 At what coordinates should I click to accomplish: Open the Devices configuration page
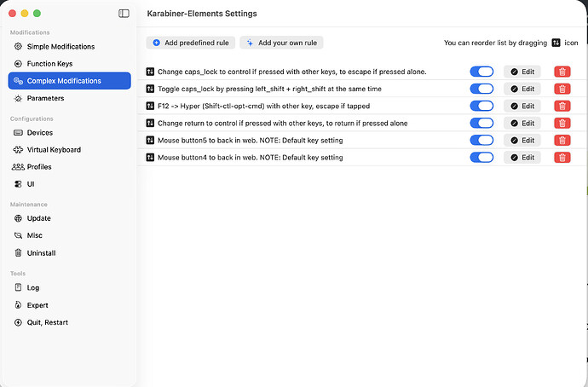tap(39, 133)
